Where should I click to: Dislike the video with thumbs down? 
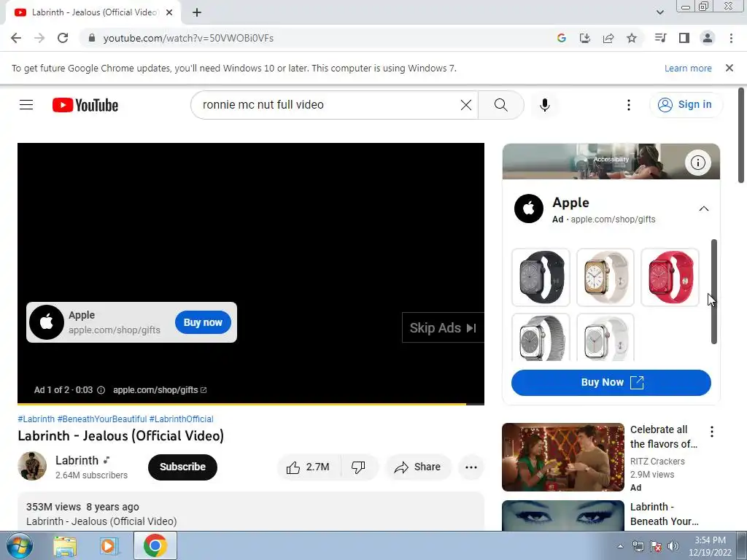[358, 467]
